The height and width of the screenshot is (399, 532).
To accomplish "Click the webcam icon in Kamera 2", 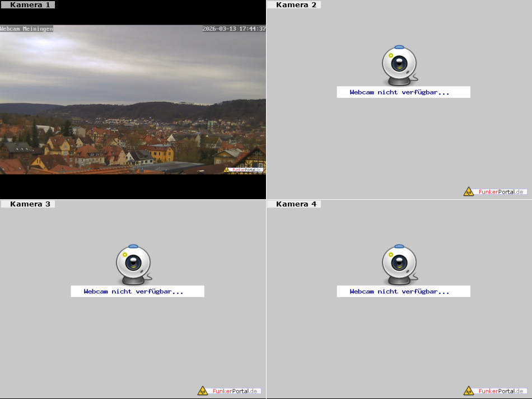I will [x=399, y=65].
